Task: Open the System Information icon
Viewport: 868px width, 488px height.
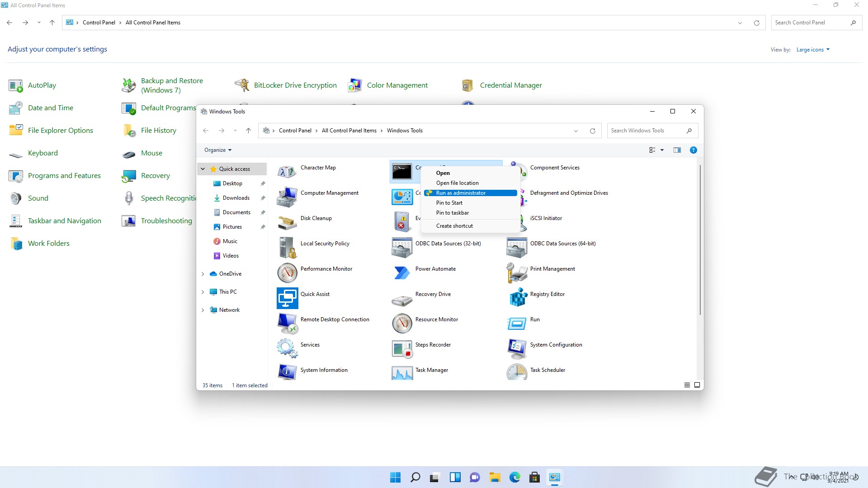Action: 287,372
